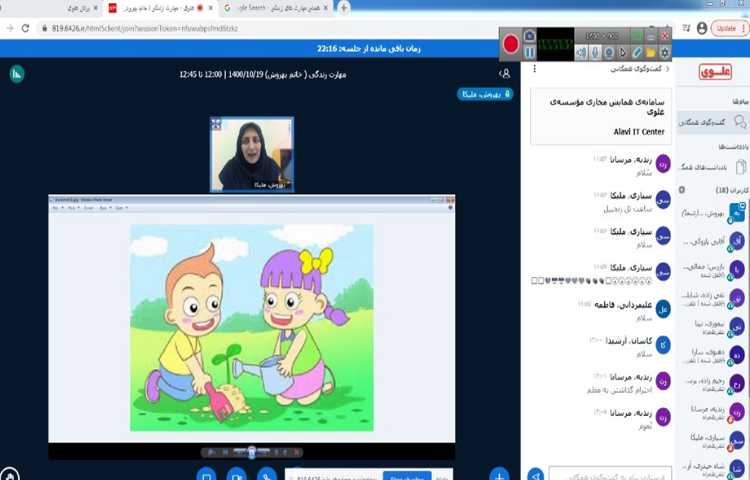Click the last visible user avatar in list
Screen dimensions: 750x480
737,468
